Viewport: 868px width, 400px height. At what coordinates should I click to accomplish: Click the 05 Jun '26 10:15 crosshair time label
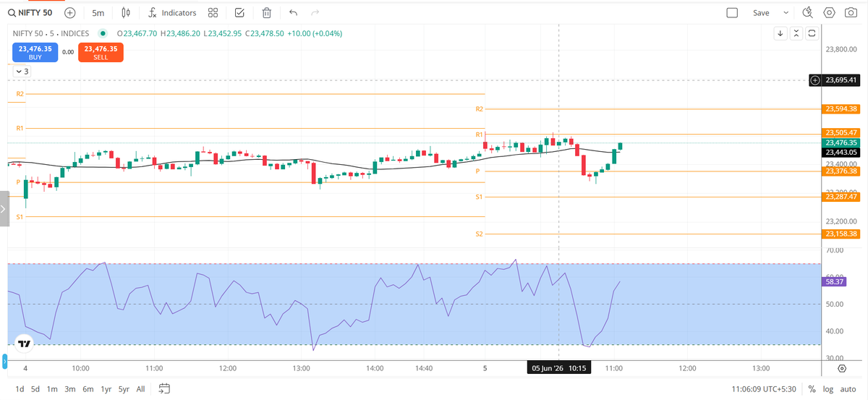[558, 368]
